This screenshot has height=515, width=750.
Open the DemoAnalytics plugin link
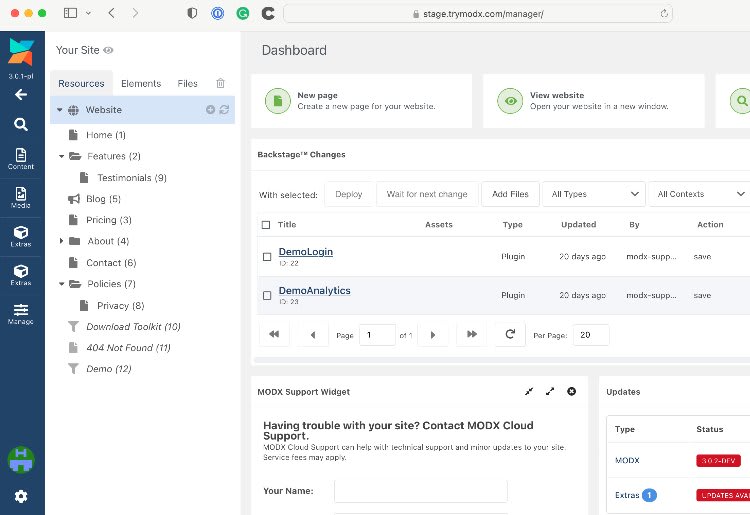tap(315, 290)
